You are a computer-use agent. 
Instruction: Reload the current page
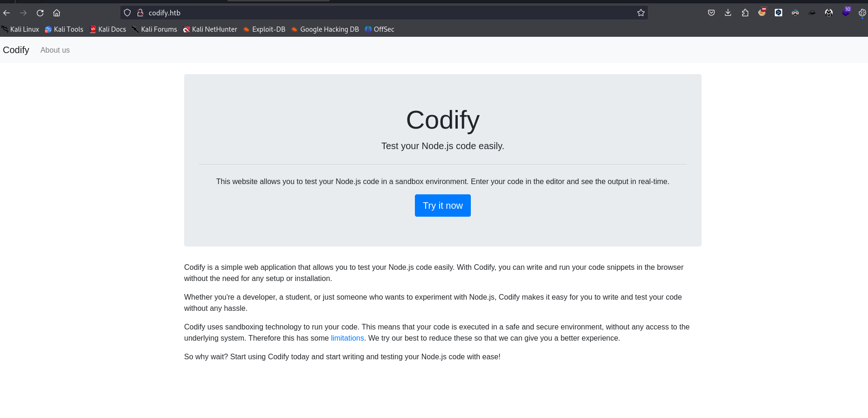[x=40, y=13]
